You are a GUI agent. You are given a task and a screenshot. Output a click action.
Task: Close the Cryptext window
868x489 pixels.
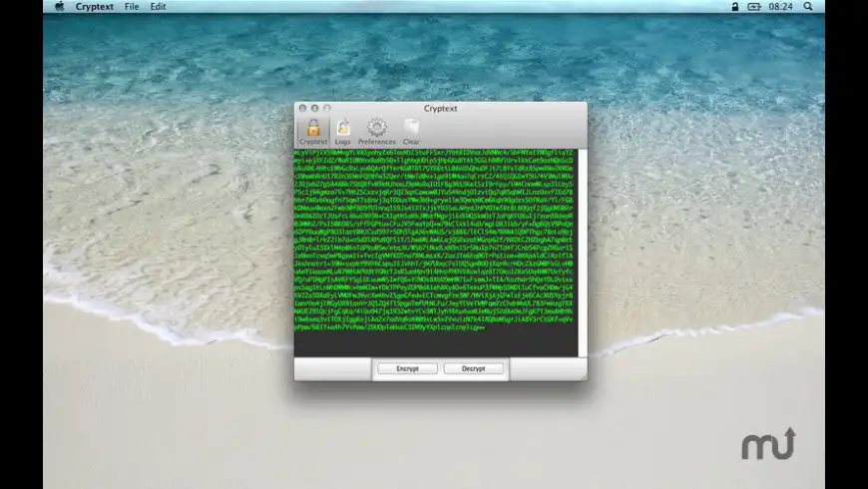303,108
